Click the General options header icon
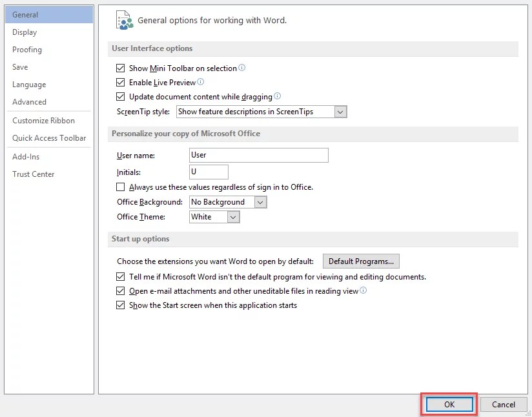Viewport: 532px width, 417px height. (x=124, y=19)
